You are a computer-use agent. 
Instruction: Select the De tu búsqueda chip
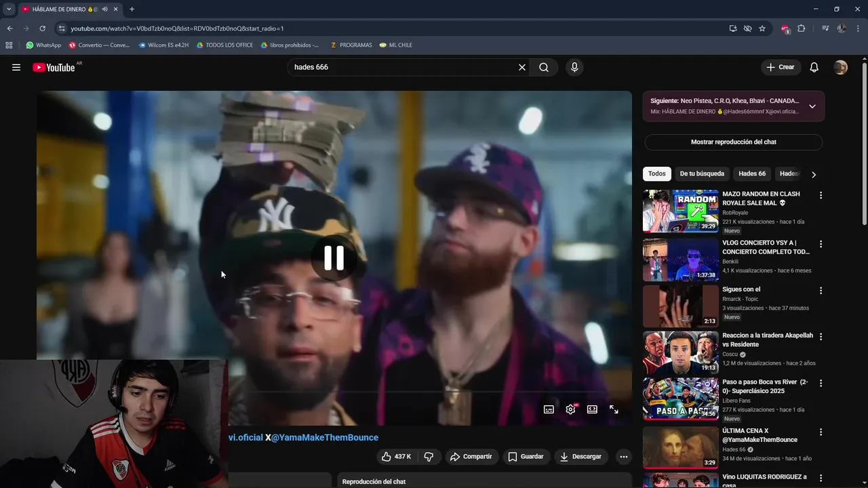702,174
